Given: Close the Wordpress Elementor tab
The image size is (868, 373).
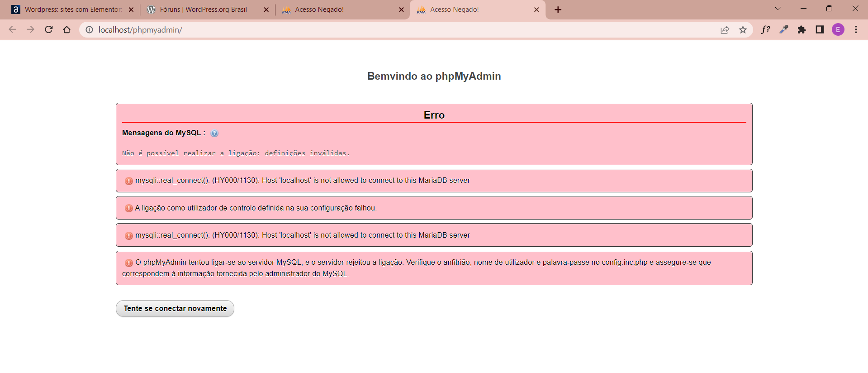Looking at the screenshot, I should click(x=131, y=10).
